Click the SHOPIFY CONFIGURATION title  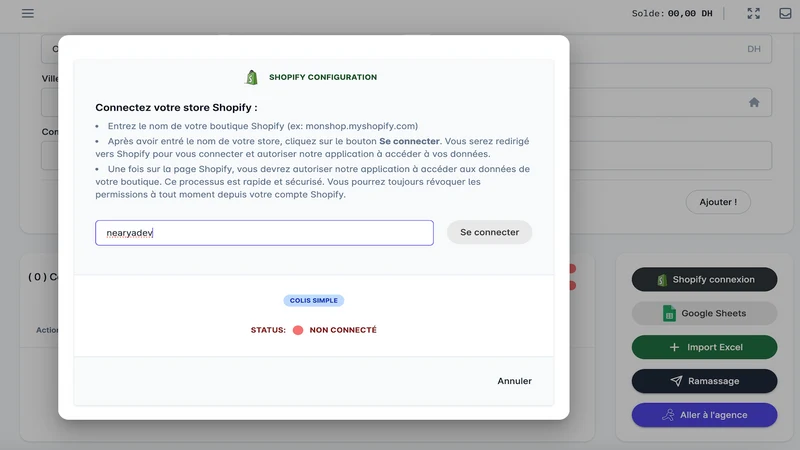point(323,77)
